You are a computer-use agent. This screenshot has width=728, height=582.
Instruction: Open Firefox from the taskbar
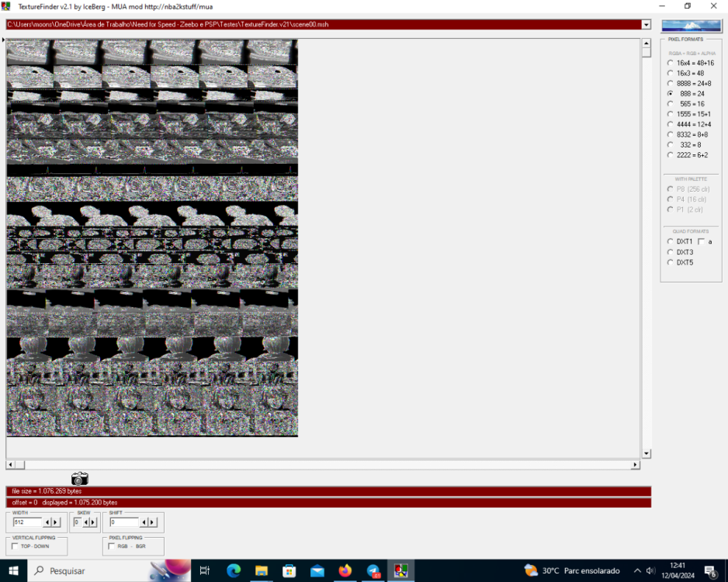click(345, 571)
